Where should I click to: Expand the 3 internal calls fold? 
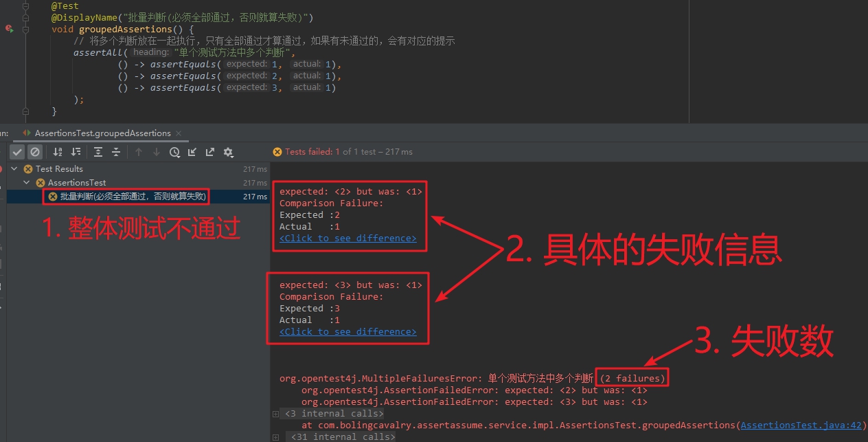[x=275, y=414]
